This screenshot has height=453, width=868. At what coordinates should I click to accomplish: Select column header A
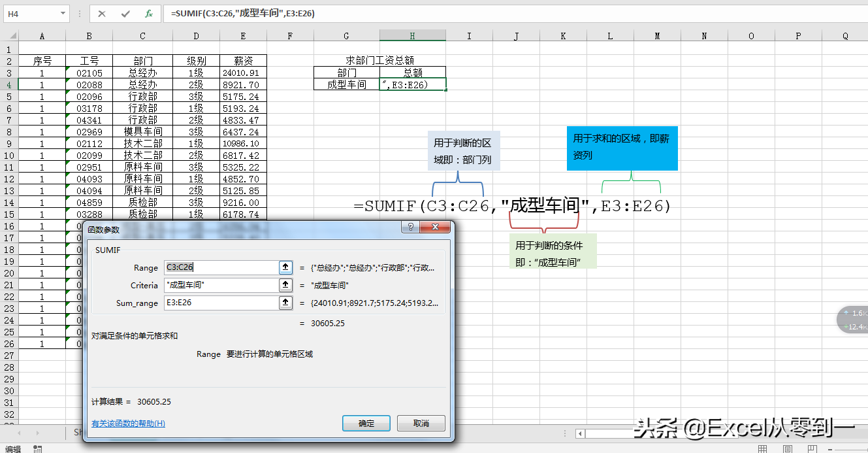tap(42, 37)
